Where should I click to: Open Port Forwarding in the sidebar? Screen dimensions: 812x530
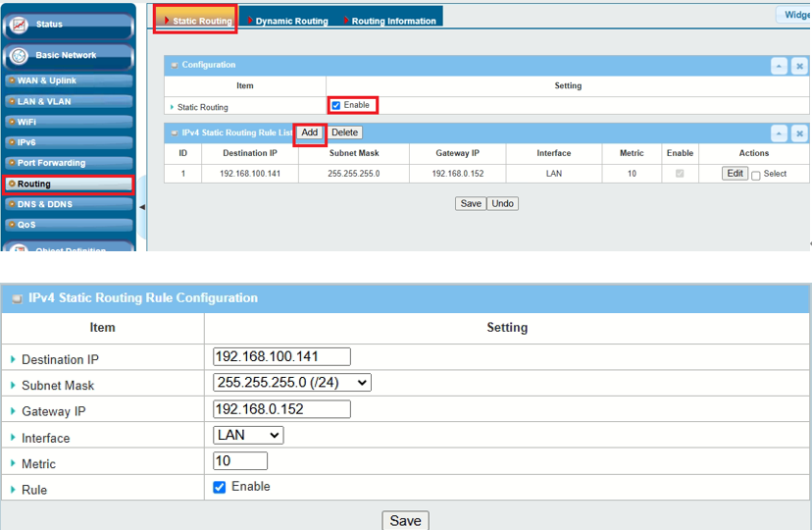point(51,163)
